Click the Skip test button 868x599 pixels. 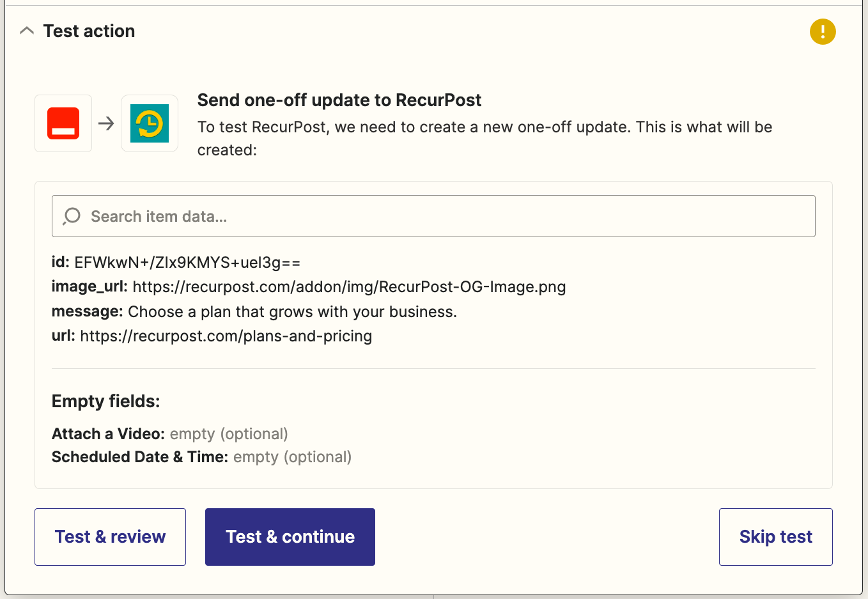coord(776,537)
